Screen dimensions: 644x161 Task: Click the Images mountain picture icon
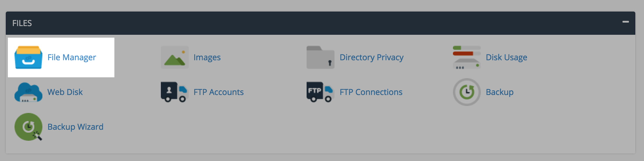[175, 57]
